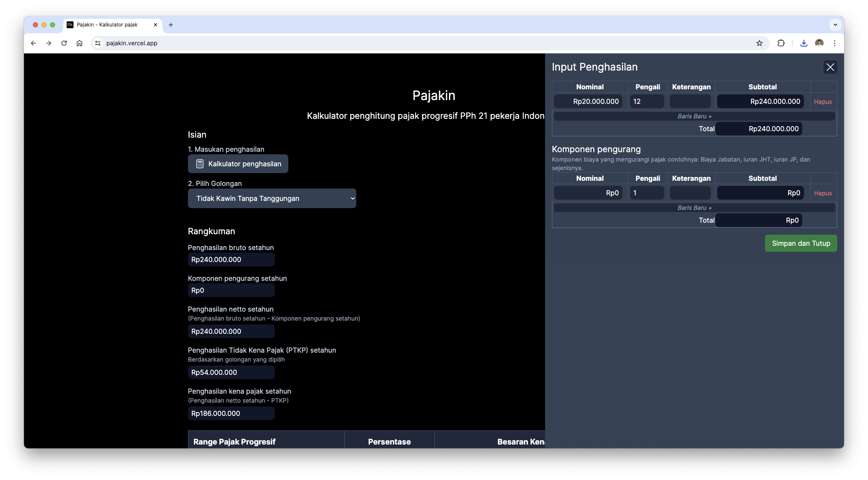Reload the page
868x480 pixels.
(x=64, y=43)
